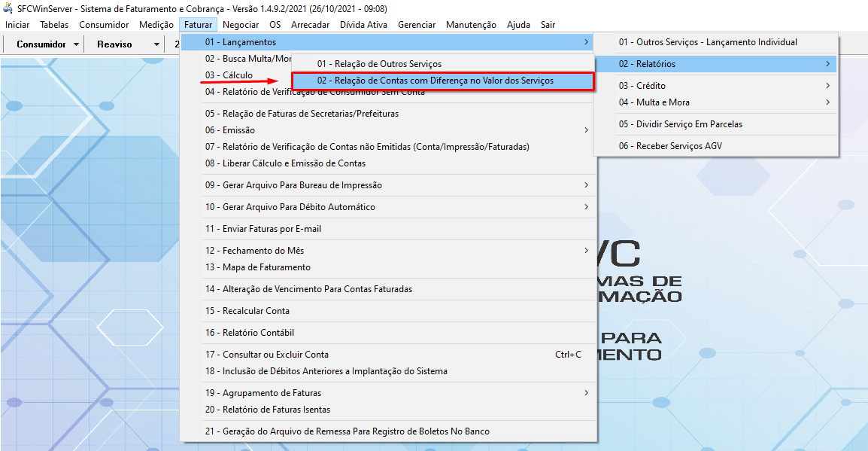Open the Dívida Ativa menu
Image resolution: width=868 pixels, height=451 pixels.
click(363, 25)
